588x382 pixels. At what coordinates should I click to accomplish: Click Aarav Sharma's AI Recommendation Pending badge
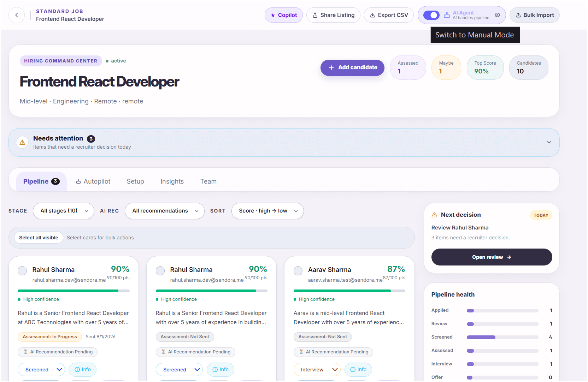[x=333, y=352]
